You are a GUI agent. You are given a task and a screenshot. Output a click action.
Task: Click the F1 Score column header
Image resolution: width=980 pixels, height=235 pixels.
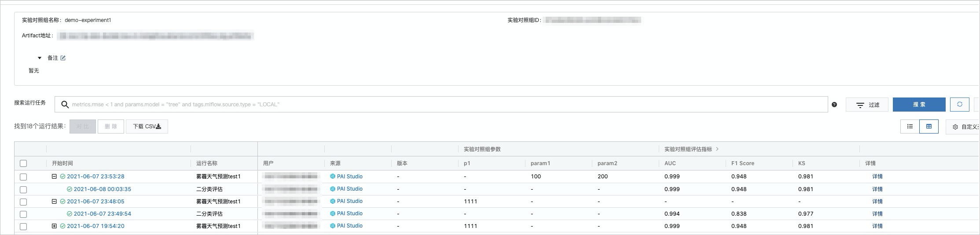(743, 163)
